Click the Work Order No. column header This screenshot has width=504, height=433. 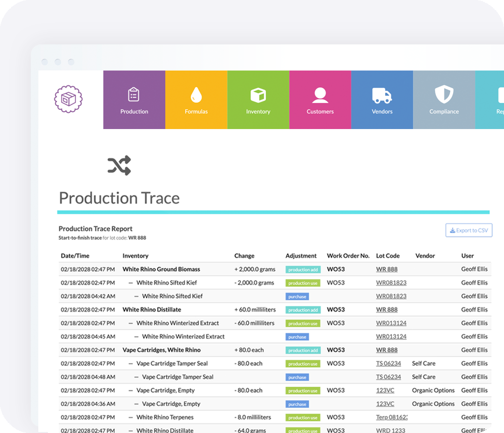click(348, 256)
